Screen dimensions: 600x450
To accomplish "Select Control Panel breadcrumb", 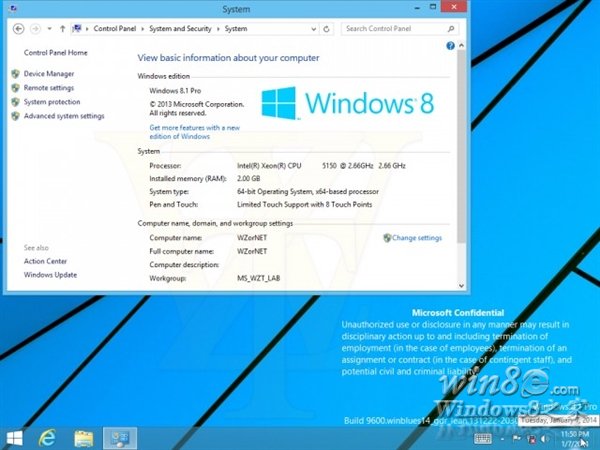I will click(x=115, y=29).
